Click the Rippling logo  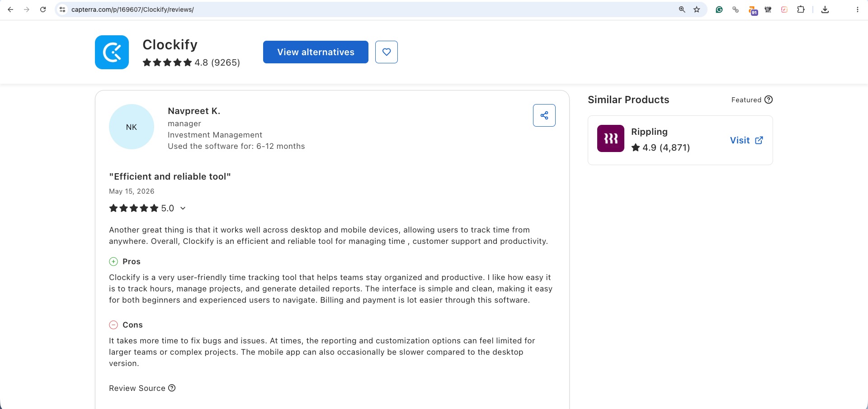click(611, 138)
